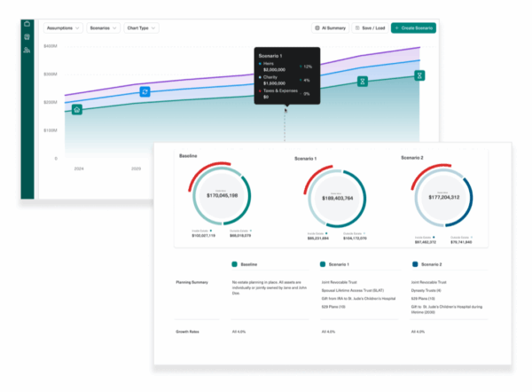Click the Scenario 2 column color swatch
Image resolution: width=532 pixels, height=392 pixels.
(x=417, y=263)
